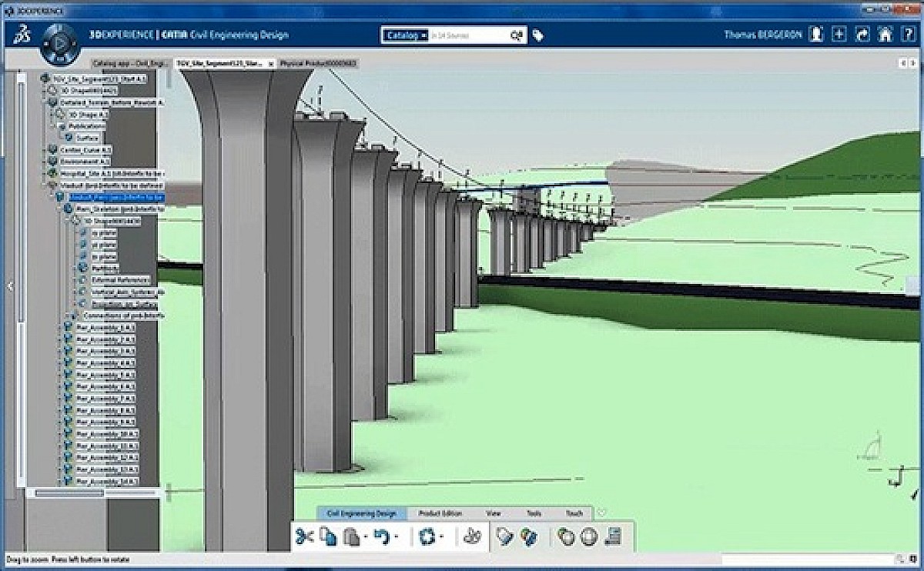Click the search magnifier icon in search box

(x=517, y=35)
